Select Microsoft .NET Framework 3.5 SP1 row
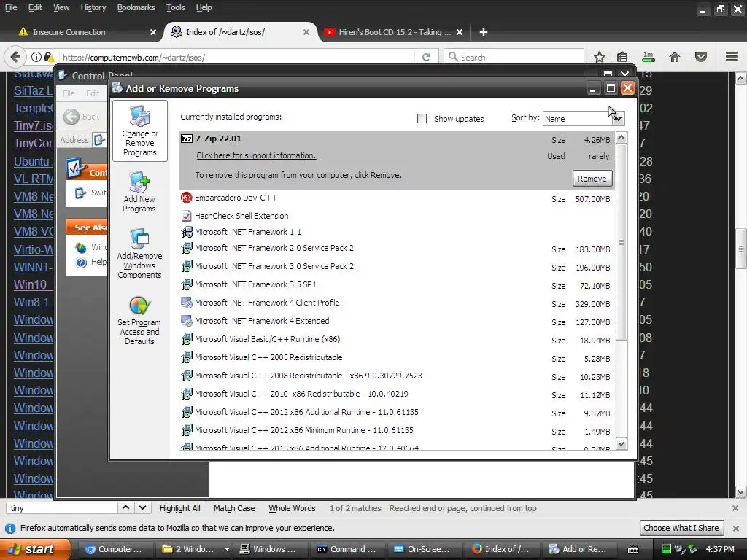Screen dimensions: 747x560 pos(397,285)
